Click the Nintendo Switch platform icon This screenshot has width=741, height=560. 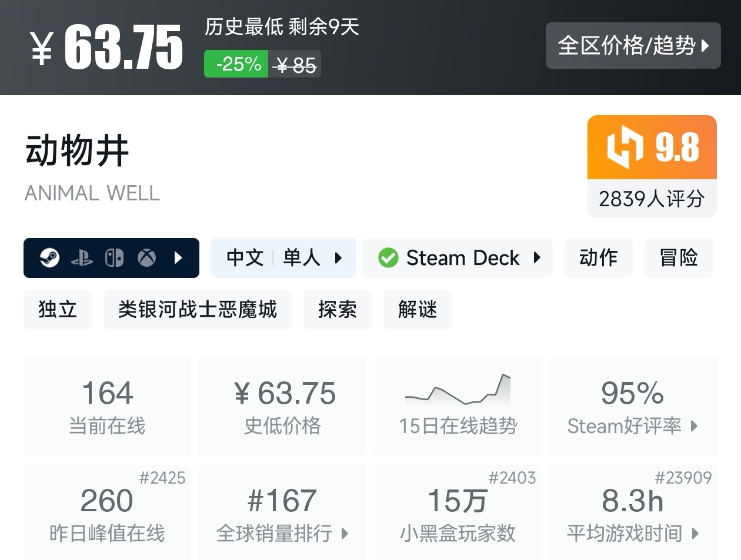(114, 257)
